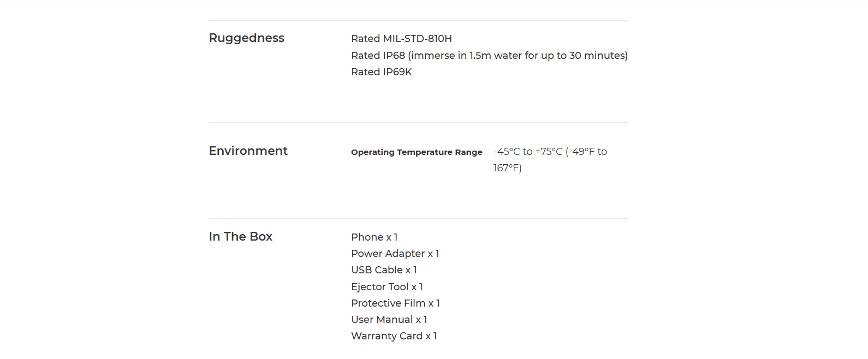Select the Ejector Tool x 1 item
The width and height of the screenshot is (868, 359).
click(387, 287)
